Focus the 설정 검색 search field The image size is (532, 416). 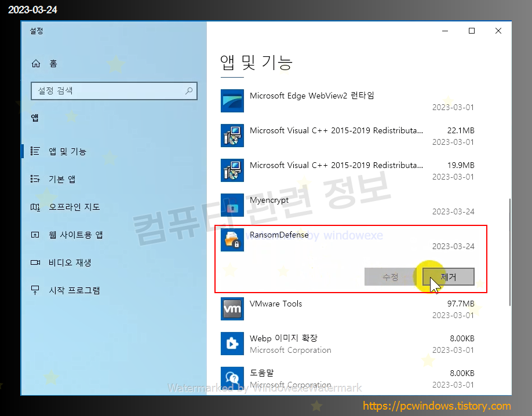tap(114, 90)
